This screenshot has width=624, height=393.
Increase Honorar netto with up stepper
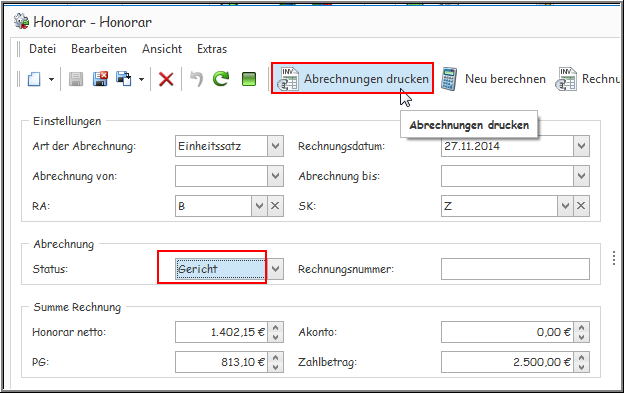(275, 327)
